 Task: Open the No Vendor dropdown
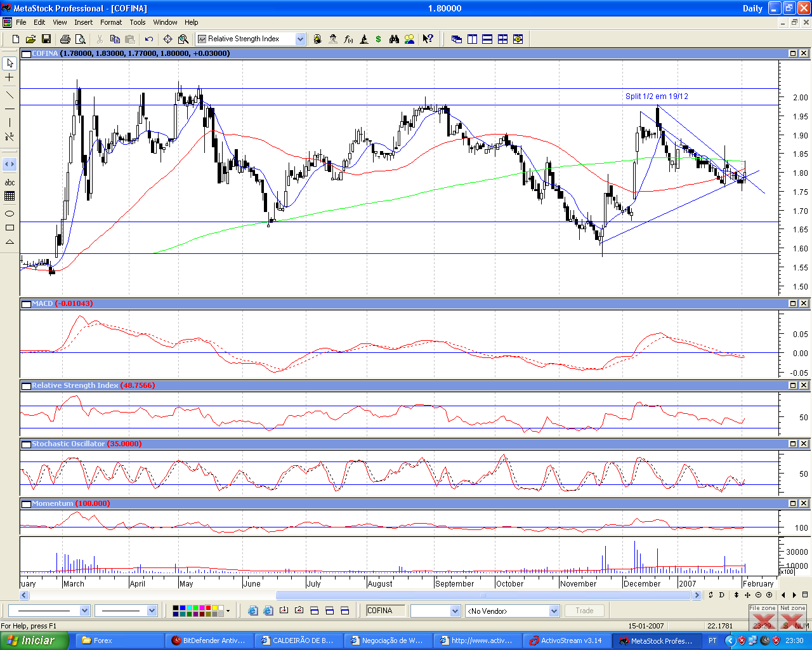pyautogui.click(x=554, y=611)
